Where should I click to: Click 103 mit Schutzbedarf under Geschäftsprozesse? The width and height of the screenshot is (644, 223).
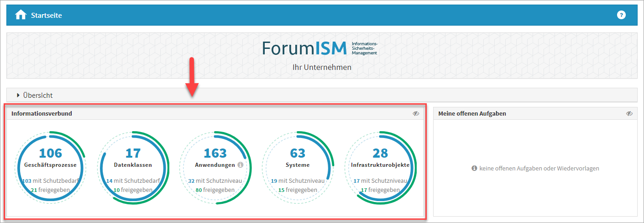point(51,181)
